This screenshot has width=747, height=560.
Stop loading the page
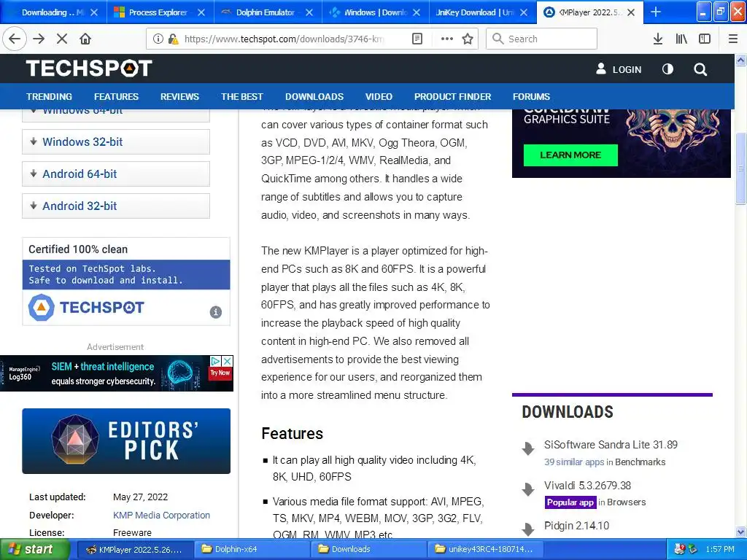(x=62, y=39)
